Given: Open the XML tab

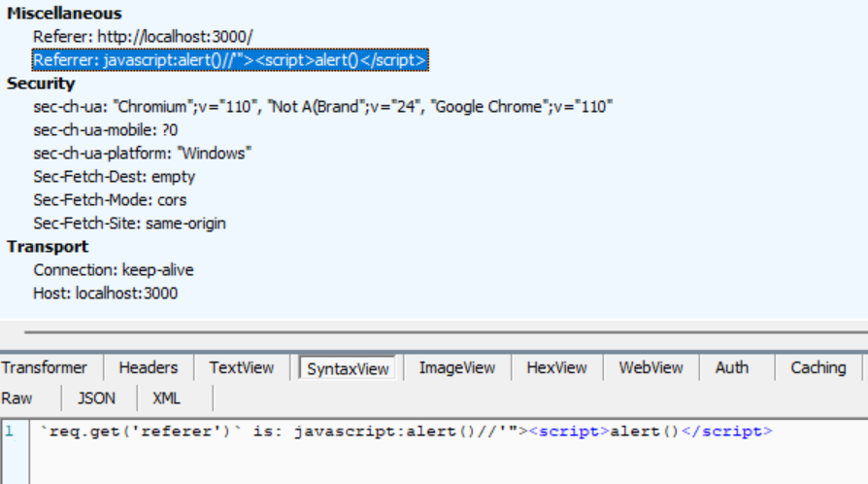Looking at the screenshot, I should [166, 398].
